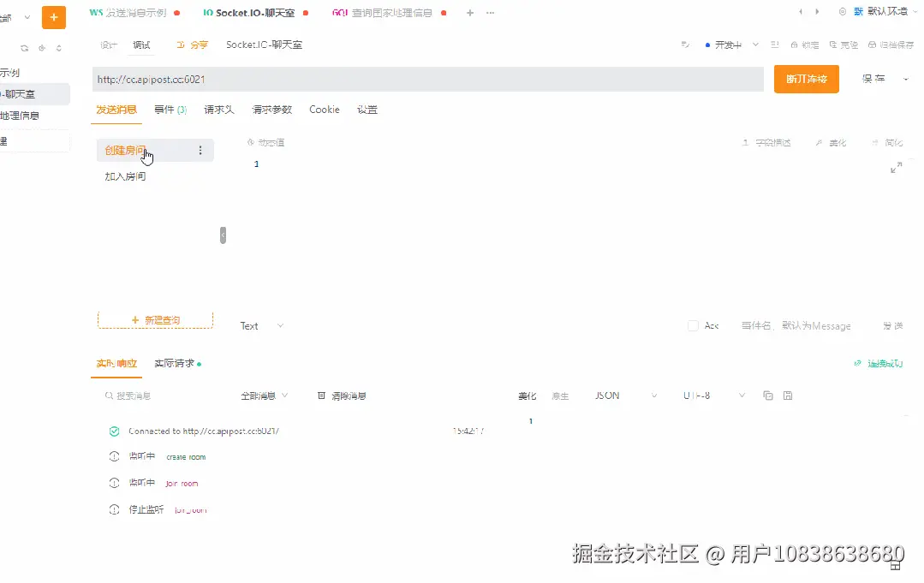924x583 pixels.
Task: Click the orange plus new item button
Action: point(54,18)
